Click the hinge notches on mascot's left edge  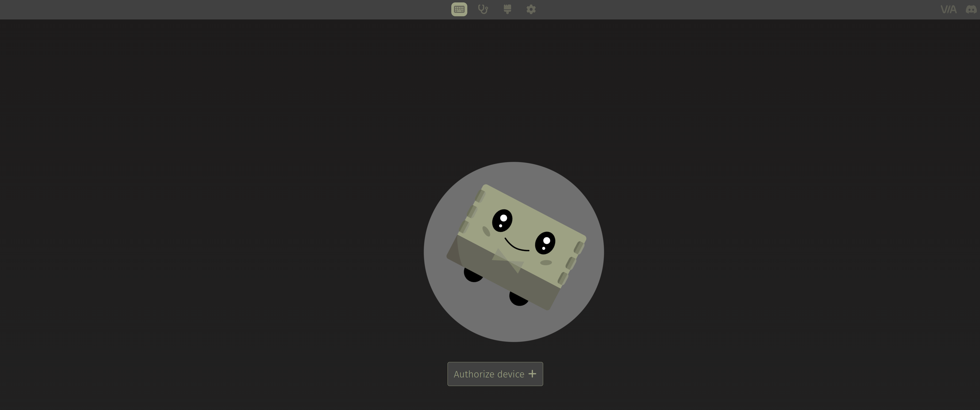(x=472, y=212)
